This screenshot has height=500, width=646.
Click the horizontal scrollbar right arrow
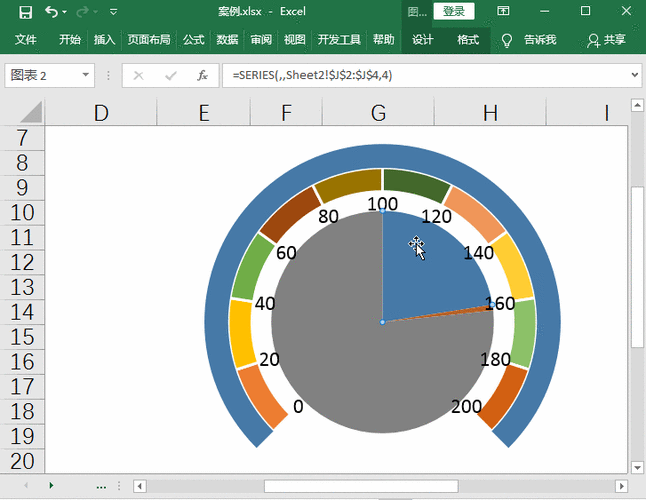(621, 486)
